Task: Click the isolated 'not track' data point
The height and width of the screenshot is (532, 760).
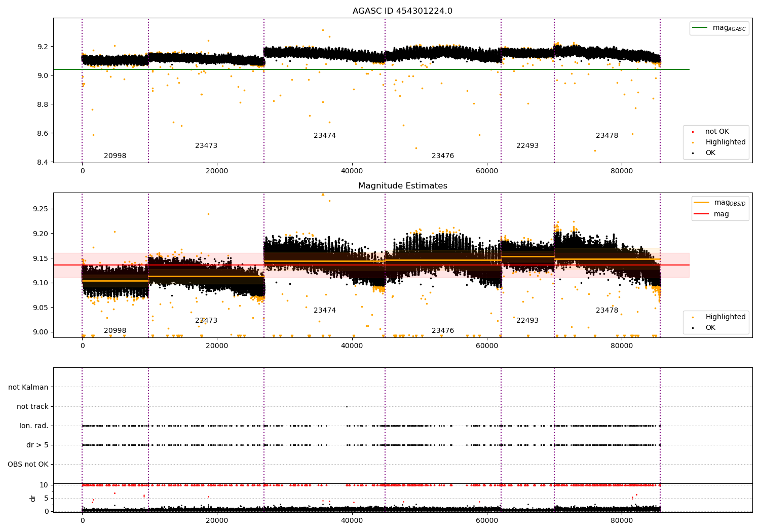Action: pos(347,406)
